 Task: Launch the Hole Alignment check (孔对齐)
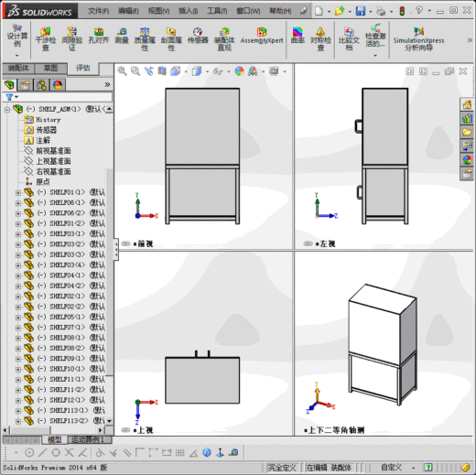[x=99, y=36]
